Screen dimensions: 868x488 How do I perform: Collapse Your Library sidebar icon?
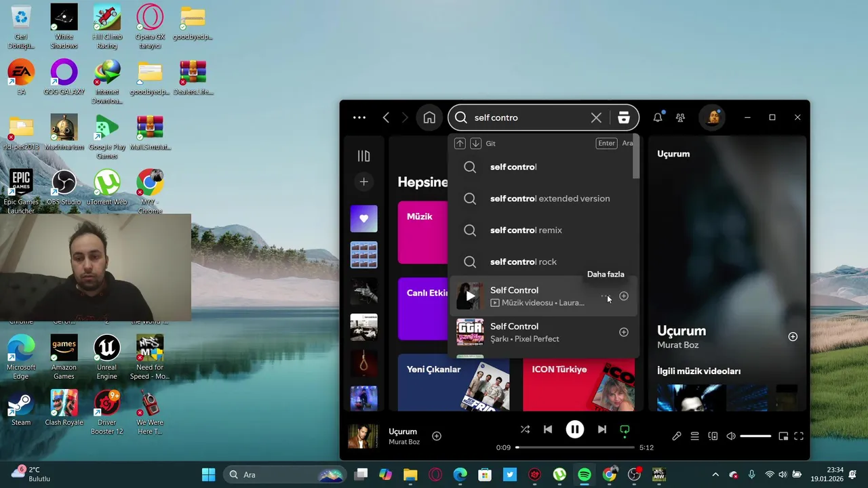coord(363,156)
